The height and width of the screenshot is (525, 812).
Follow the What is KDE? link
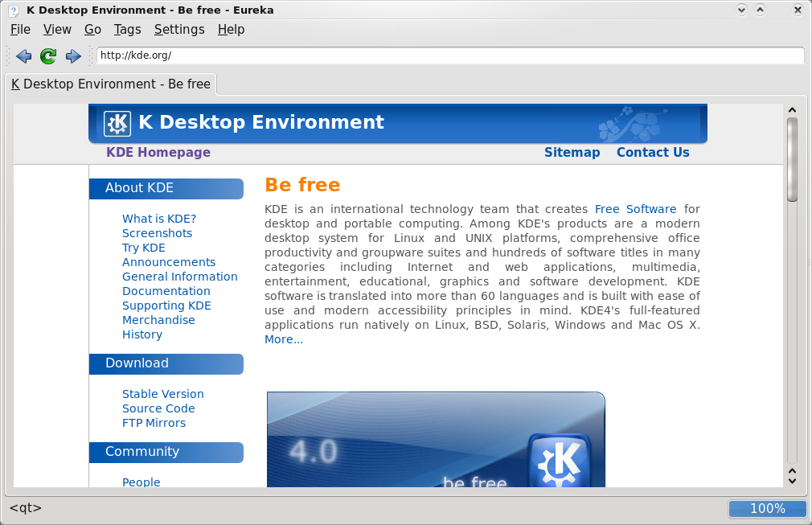pyautogui.click(x=159, y=219)
